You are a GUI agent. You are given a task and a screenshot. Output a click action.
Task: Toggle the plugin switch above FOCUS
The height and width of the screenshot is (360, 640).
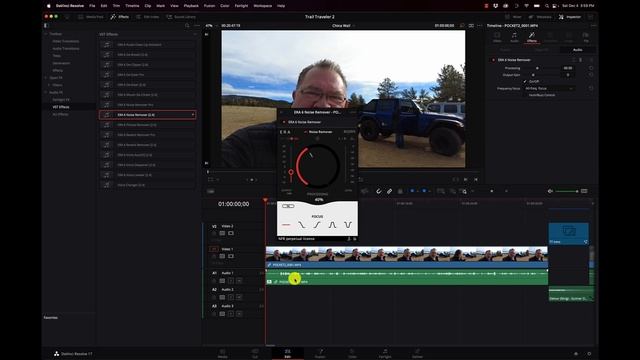tap(288, 206)
